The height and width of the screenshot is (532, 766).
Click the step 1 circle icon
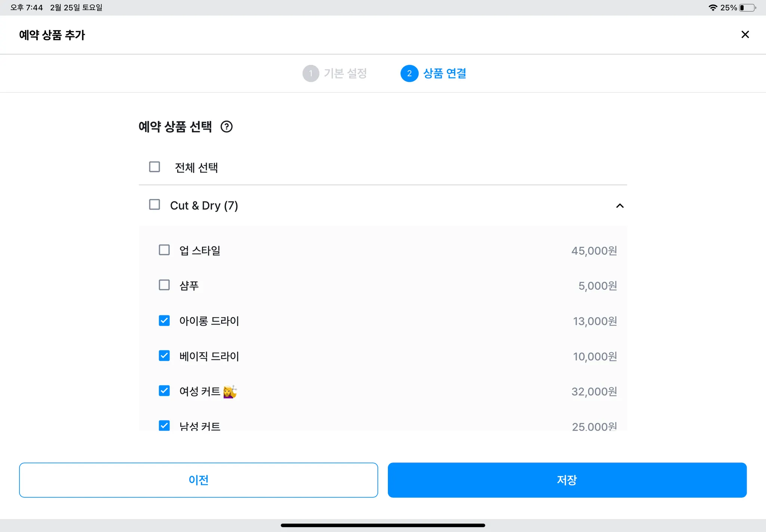(310, 73)
